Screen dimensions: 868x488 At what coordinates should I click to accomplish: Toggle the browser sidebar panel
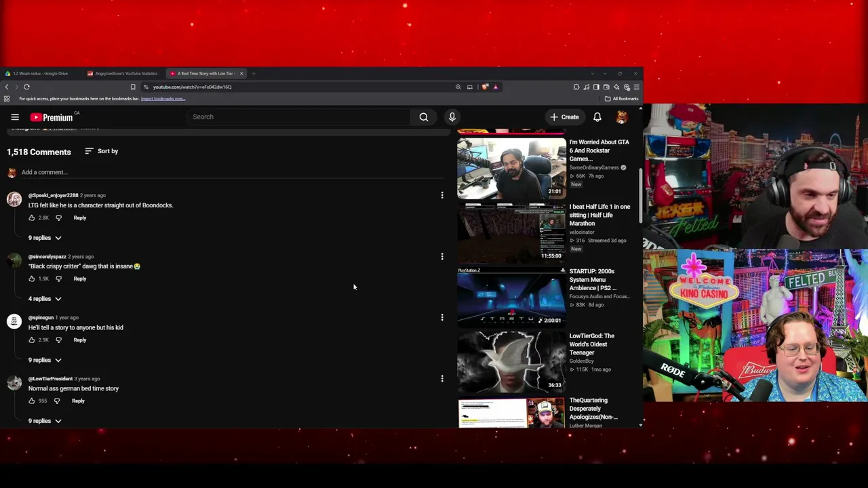coord(596,87)
